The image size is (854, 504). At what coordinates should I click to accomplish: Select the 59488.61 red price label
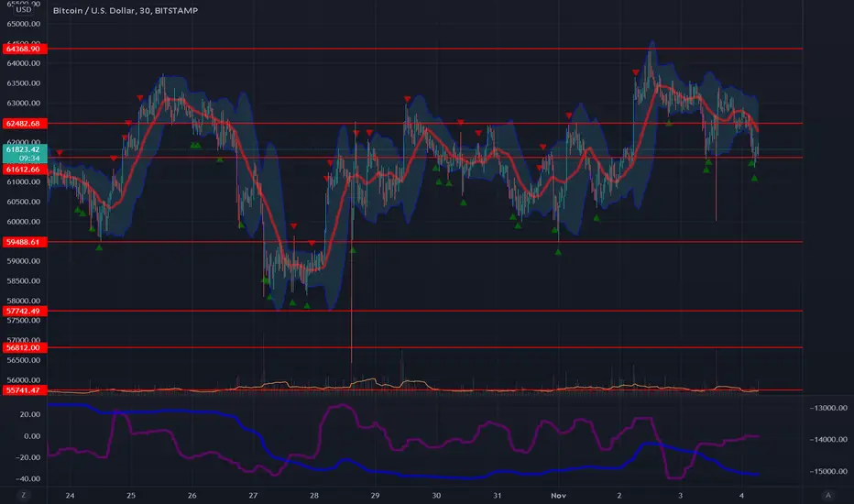coord(24,242)
